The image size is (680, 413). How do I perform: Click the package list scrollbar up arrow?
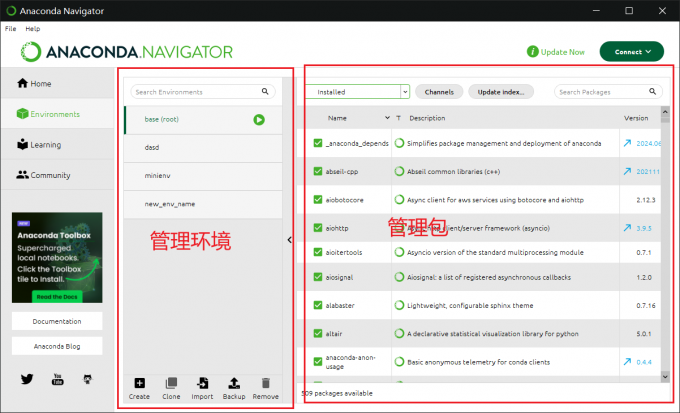coord(665,112)
